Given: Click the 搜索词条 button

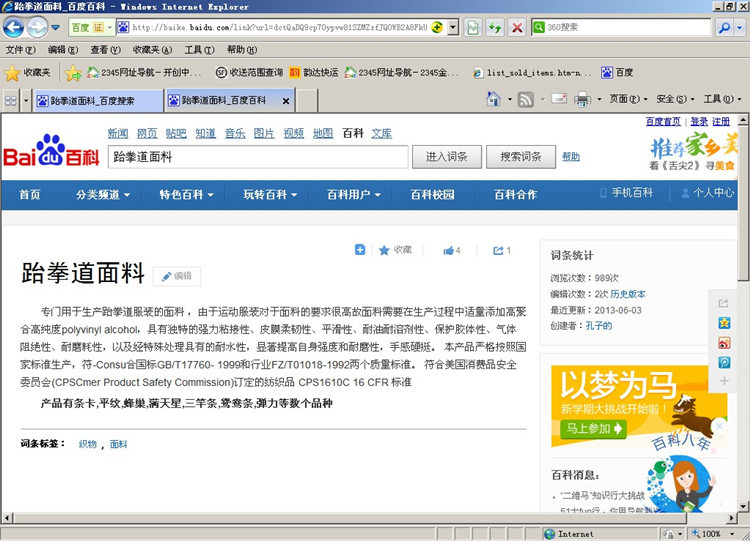Looking at the screenshot, I should click(520, 157).
